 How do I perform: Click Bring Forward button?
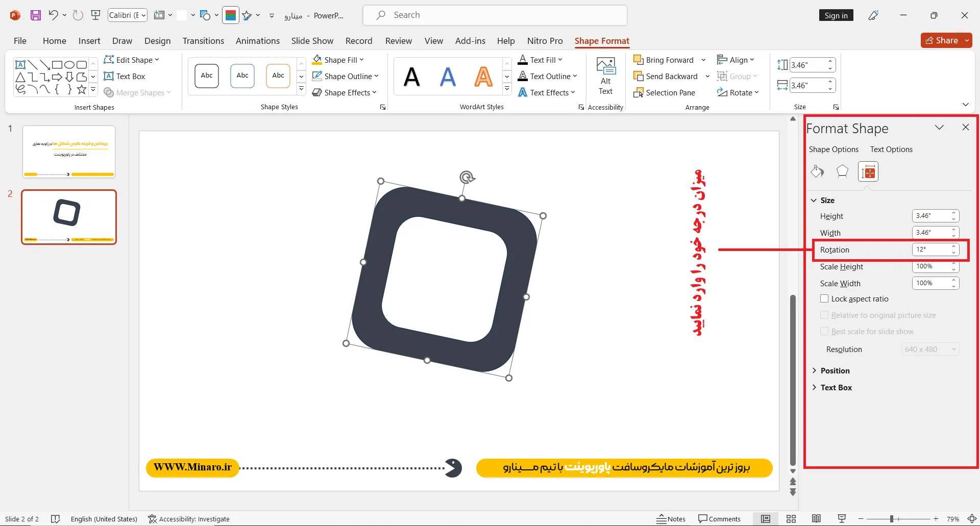[664, 60]
